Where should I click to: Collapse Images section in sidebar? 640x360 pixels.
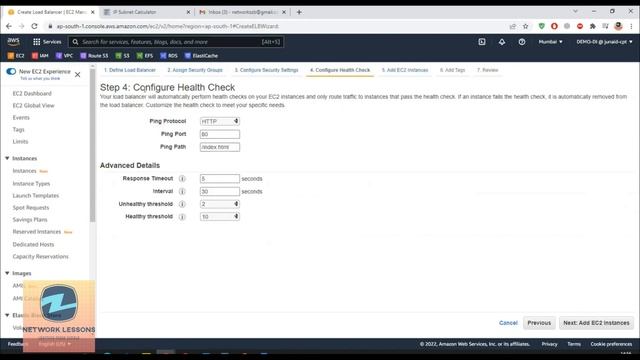(7, 273)
